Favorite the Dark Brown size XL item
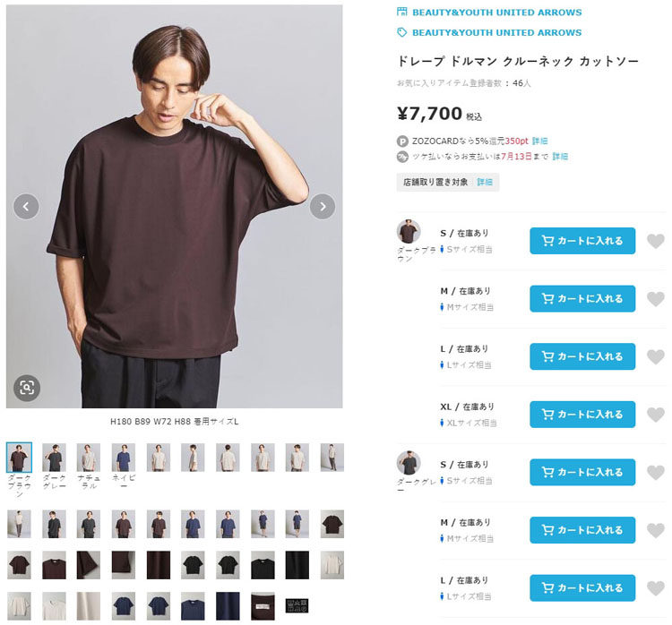 656,415
